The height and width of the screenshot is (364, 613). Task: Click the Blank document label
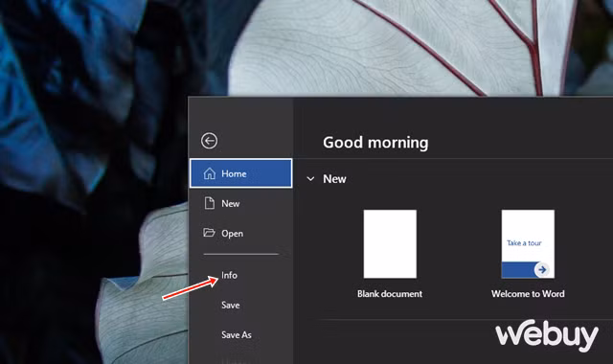pos(390,294)
